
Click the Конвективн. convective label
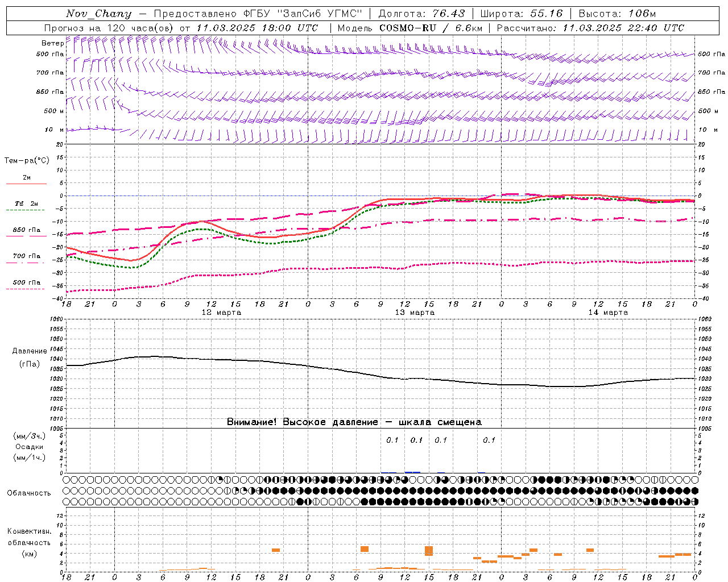point(30,531)
